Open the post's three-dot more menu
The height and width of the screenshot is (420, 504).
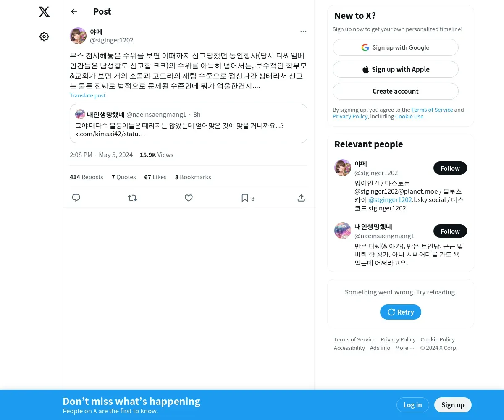pos(303,31)
